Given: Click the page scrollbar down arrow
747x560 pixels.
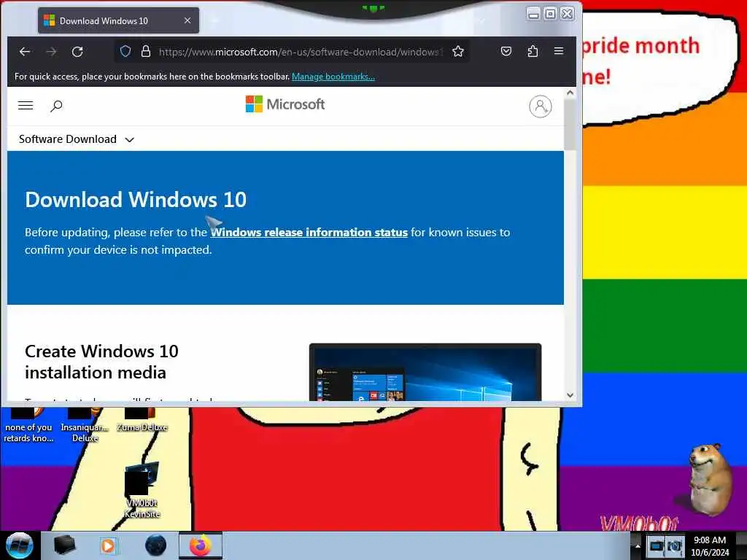Looking at the screenshot, I should click(570, 395).
